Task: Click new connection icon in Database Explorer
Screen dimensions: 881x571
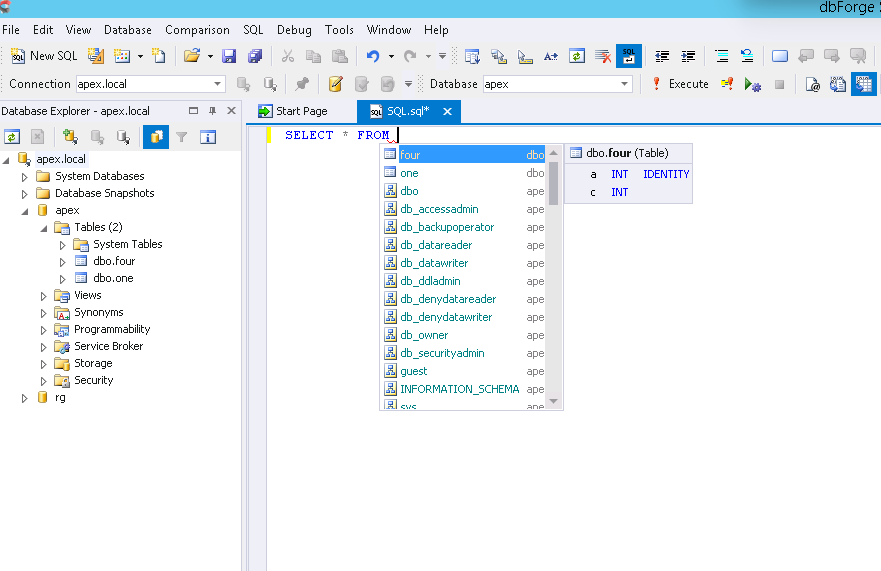Action: 70,137
